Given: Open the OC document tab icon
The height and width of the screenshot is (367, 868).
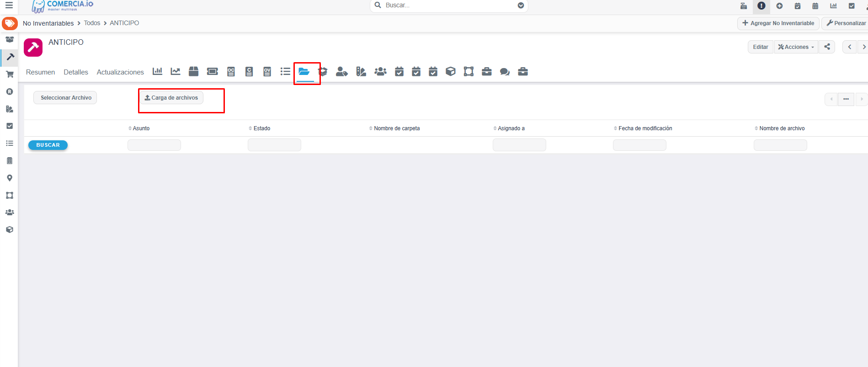Looking at the screenshot, I should (x=231, y=71).
